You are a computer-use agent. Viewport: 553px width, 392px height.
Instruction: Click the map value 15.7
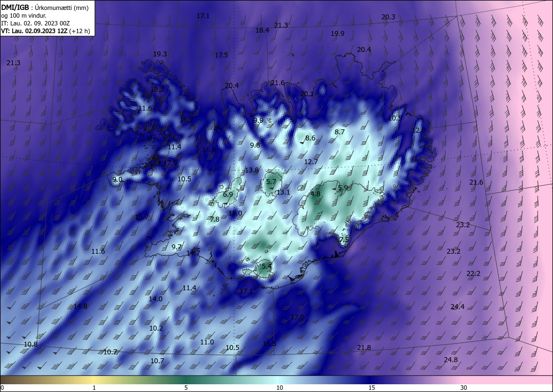coord(142,217)
